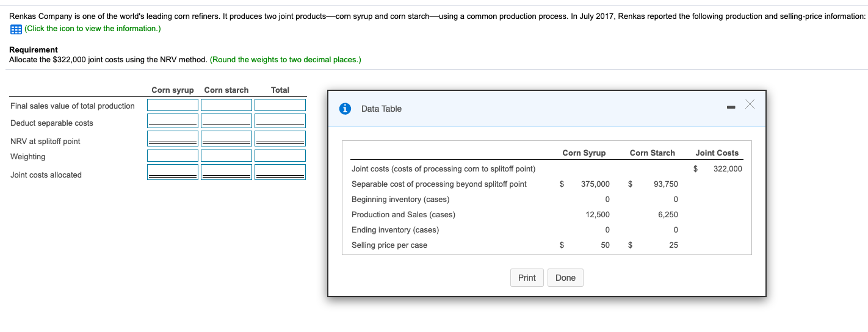The image size is (868, 332).
Task: Click the selling price 25 value
Action: tap(673, 245)
